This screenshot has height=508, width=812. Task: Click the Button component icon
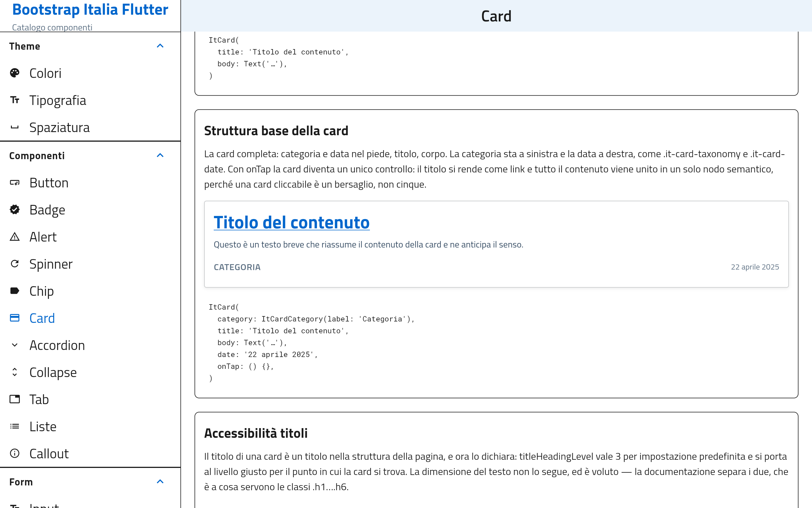(x=14, y=183)
